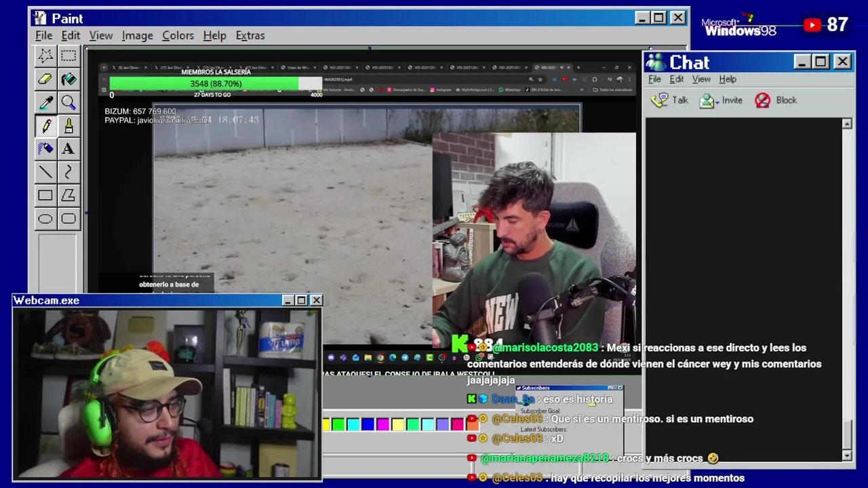Select the Text tool with the letter A
The width and height of the screenshot is (868, 488).
point(68,149)
